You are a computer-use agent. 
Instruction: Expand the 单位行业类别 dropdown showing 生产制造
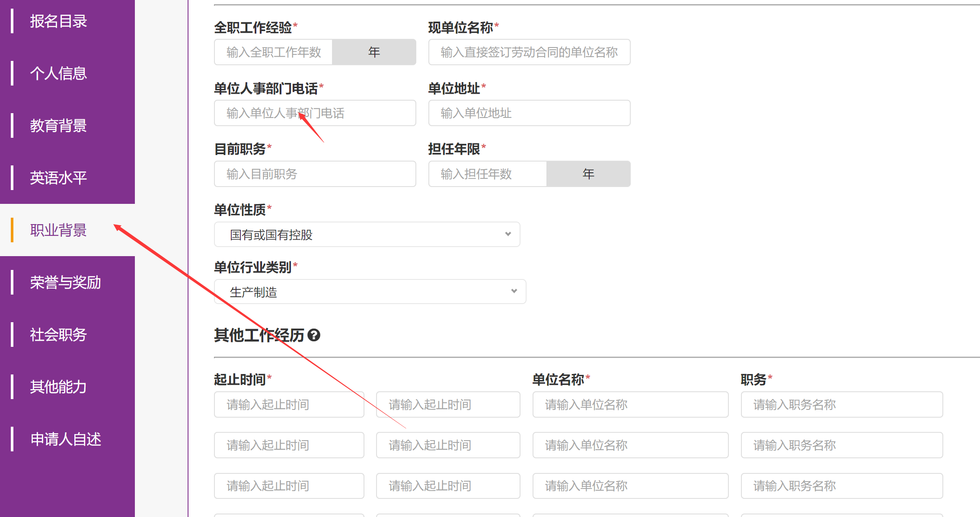click(x=370, y=292)
